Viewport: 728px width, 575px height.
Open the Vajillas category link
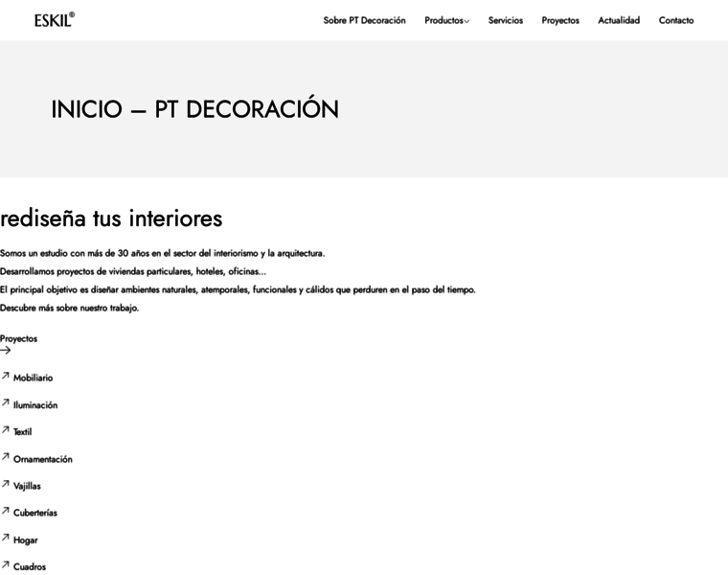click(27, 486)
